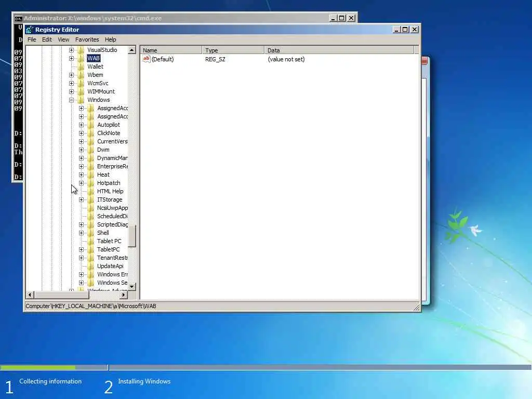Click the WIMMount folder icon

pos(81,91)
